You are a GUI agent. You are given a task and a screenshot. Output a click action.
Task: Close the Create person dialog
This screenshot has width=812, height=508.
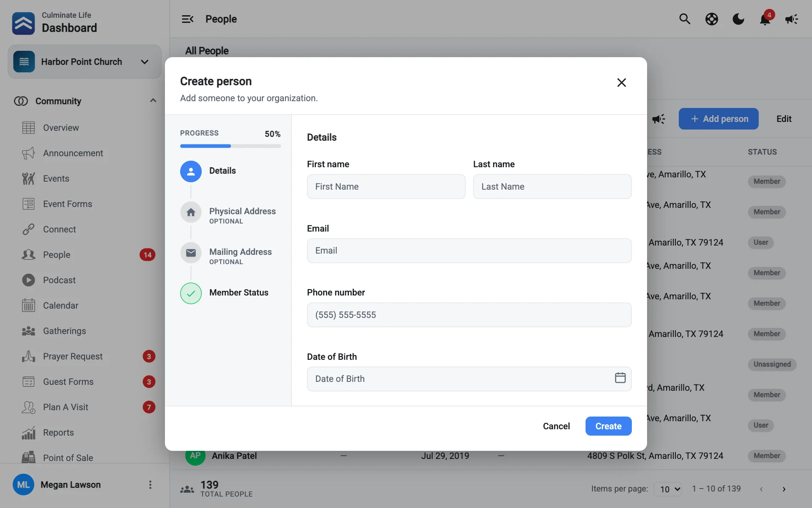[x=621, y=83]
